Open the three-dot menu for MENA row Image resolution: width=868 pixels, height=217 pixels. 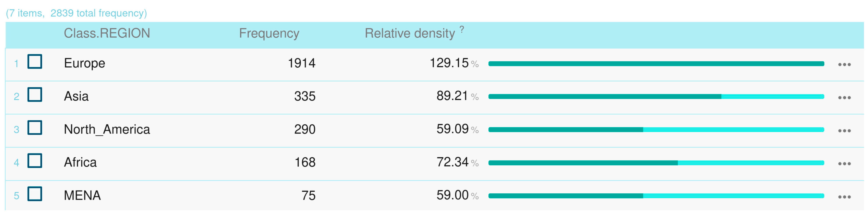[x=844, y=197]
